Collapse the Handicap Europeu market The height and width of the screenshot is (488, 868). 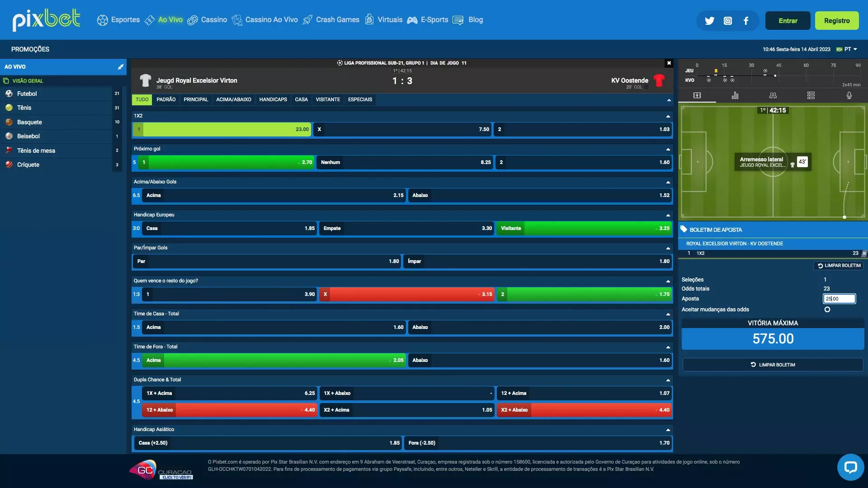point(668,215)
